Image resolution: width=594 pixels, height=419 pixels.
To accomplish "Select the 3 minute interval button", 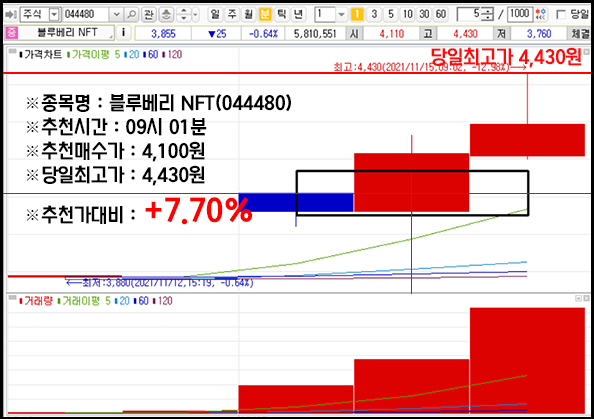I will point(374,15).
